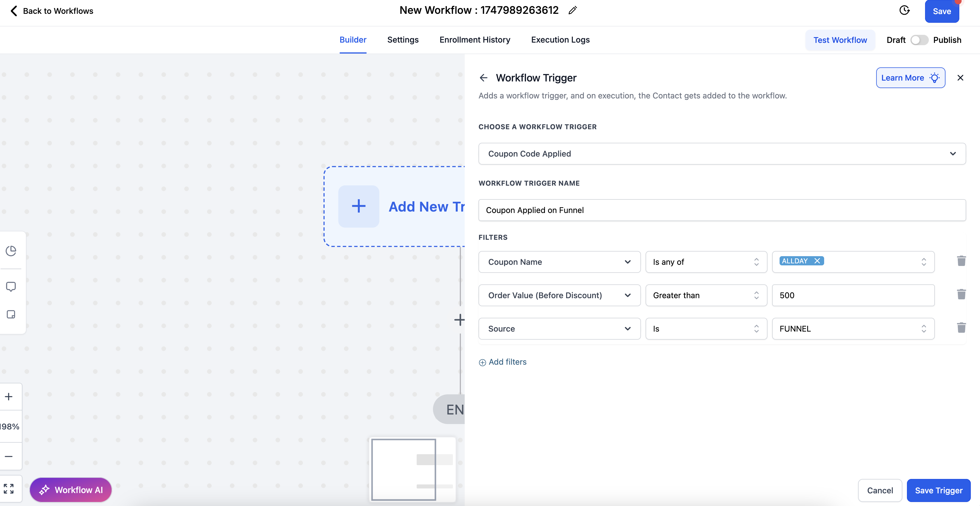The width and height of the screenshot is (980, 506).
Task: Click the canvas zoom in plus button
Action: (9, 397)
